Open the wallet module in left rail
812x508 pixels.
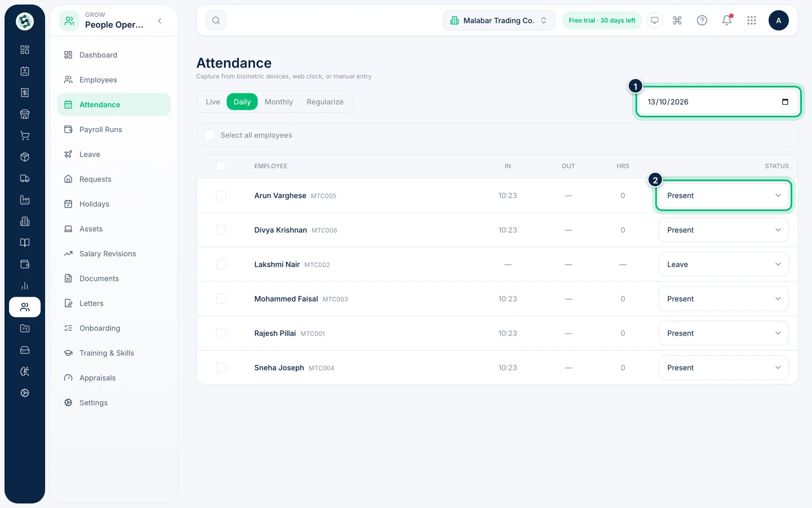pyautogui.click(x=25, y=264)
